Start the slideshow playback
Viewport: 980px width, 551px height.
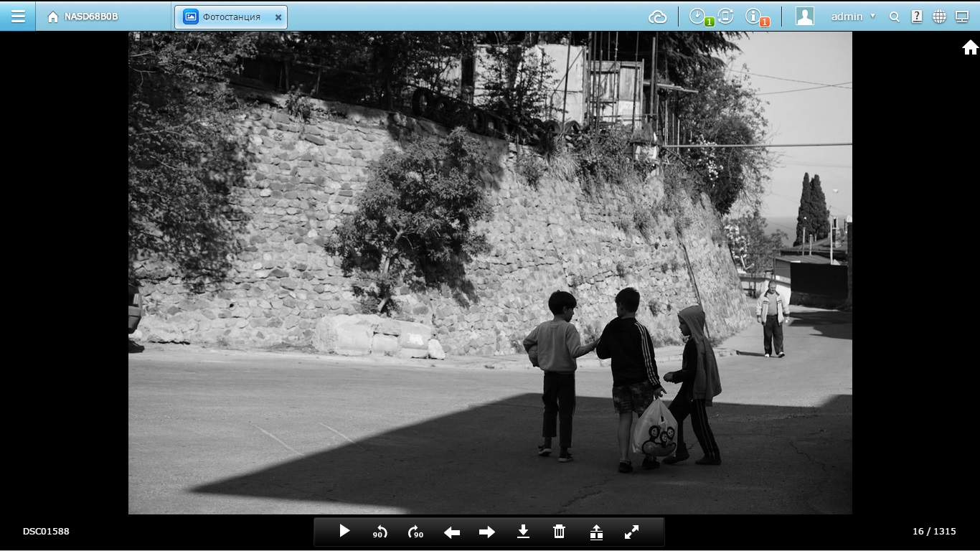344,532
